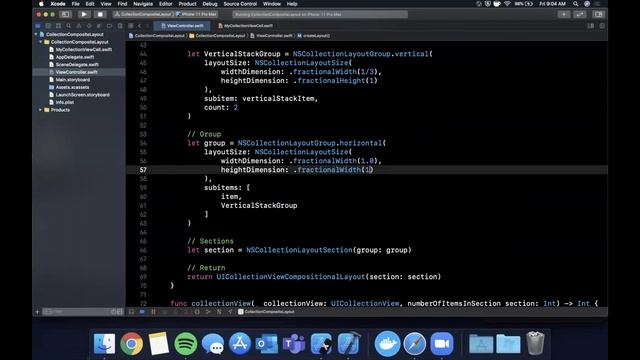Open Messages from the Dock
The width and height of the screenshot is (640, 360).
pos(213,343)
